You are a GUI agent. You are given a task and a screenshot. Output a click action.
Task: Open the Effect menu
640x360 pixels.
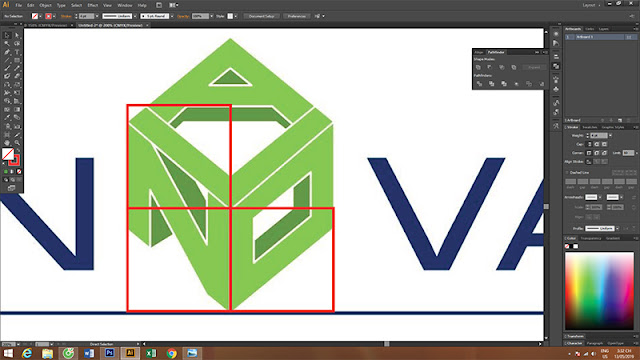pos(93,5)
